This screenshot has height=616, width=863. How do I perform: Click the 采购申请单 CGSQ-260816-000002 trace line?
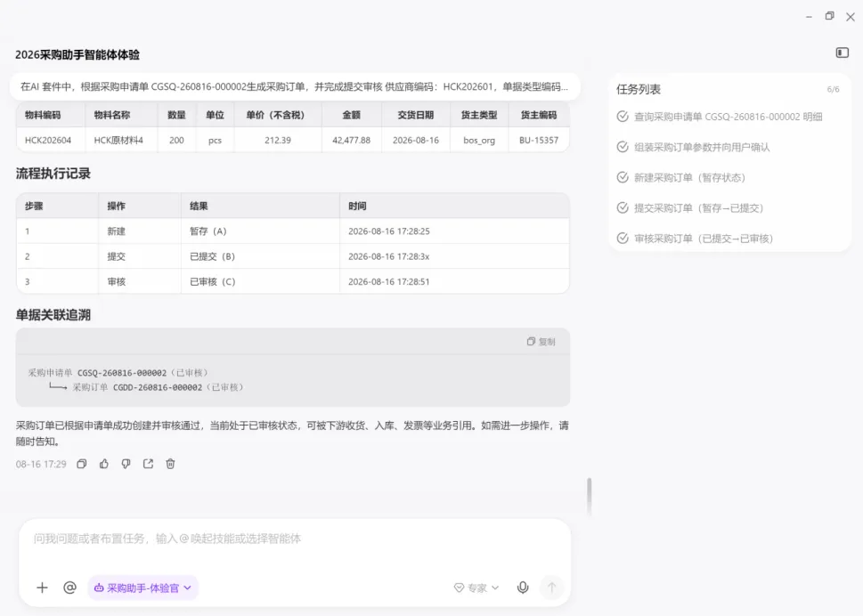click(118, 372)
